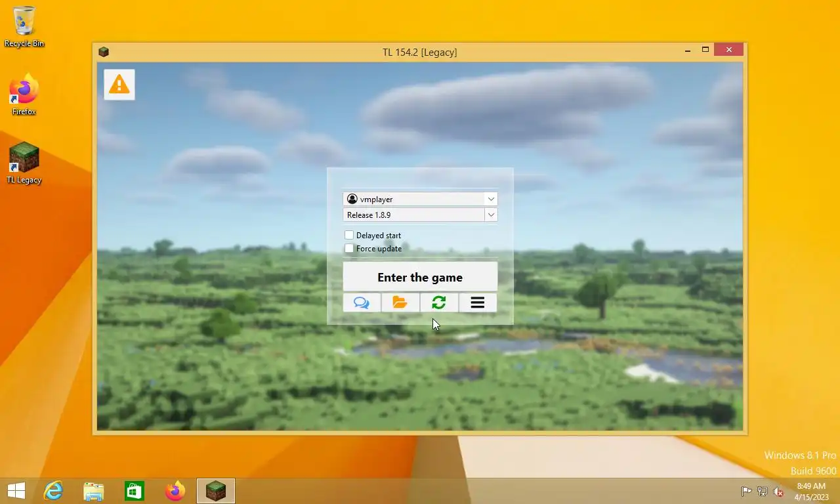The image size is (840, 504).
Task: Expand the vmplayer account dropdown arrow
Action: click(491, 199)
